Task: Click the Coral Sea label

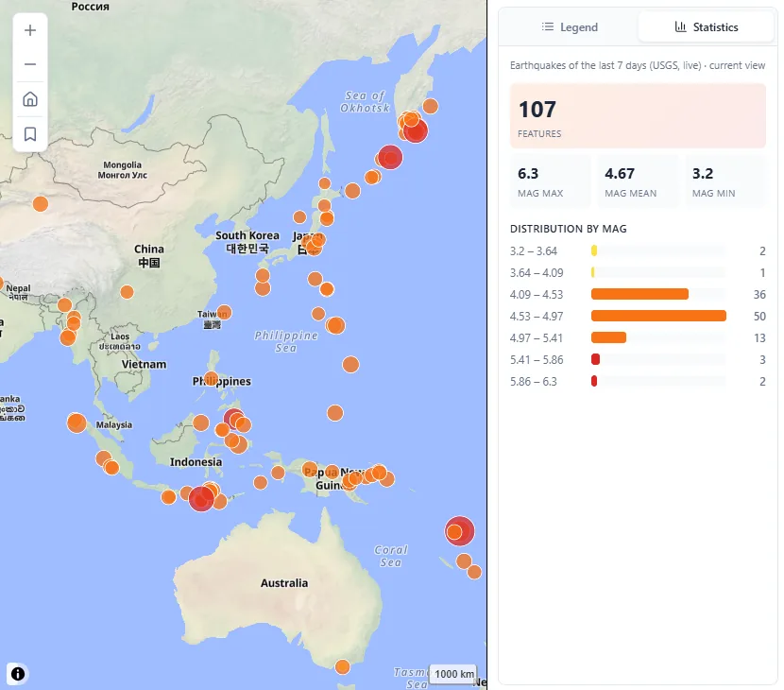Action: tap(390, 556)
